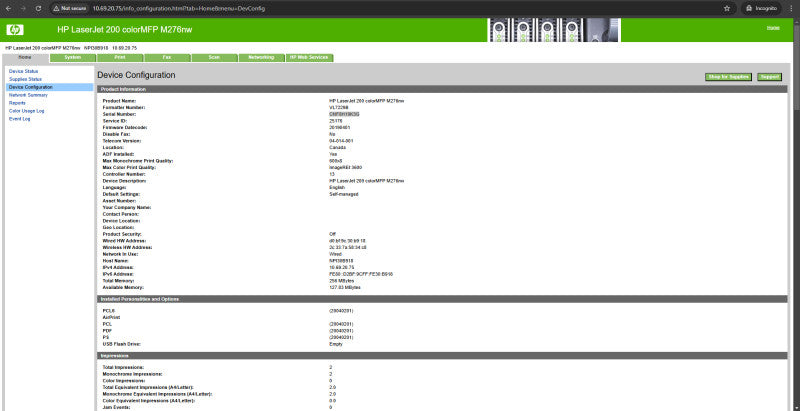Click the Support button

point(769,77)
